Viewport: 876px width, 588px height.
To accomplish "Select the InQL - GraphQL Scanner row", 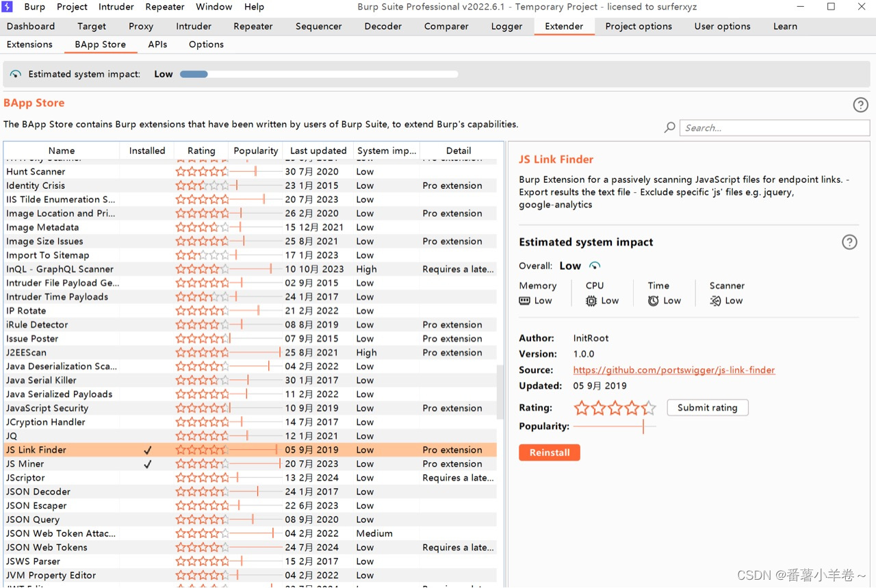I will (x=250, y=269).
